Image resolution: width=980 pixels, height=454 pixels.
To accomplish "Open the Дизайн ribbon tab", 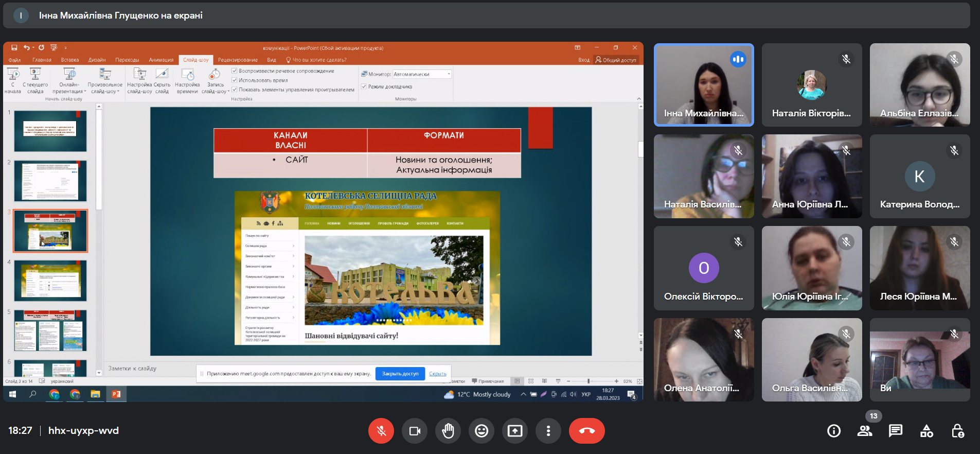I will (x=97, y=60).
